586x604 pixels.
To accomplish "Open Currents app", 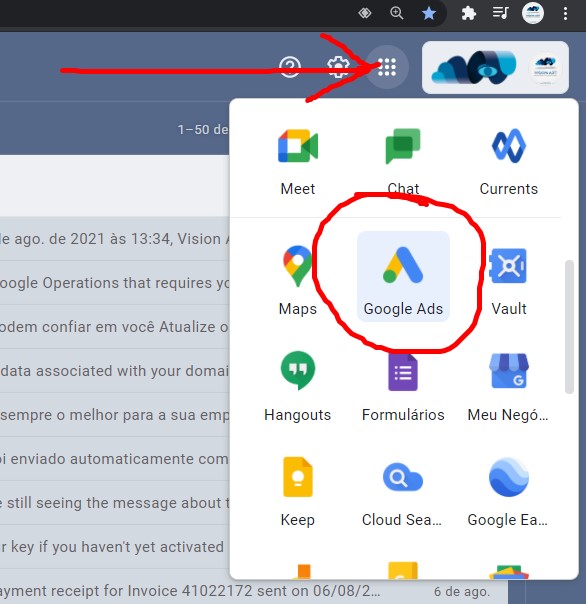I will coord(509,162).
